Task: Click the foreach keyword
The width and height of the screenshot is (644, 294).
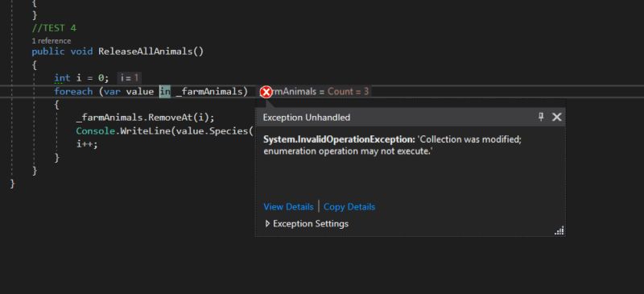Action: [x=73, y=91]
